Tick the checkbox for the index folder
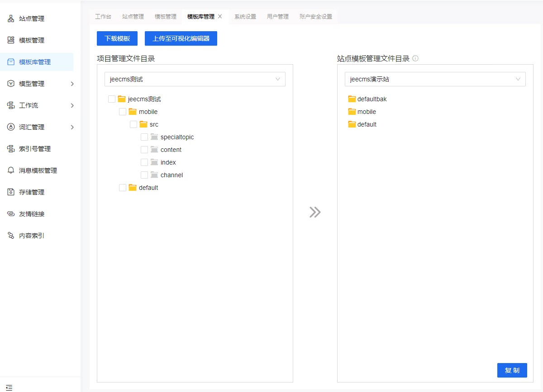This screenshot has height=392, width=543. [x=144, y=162]
